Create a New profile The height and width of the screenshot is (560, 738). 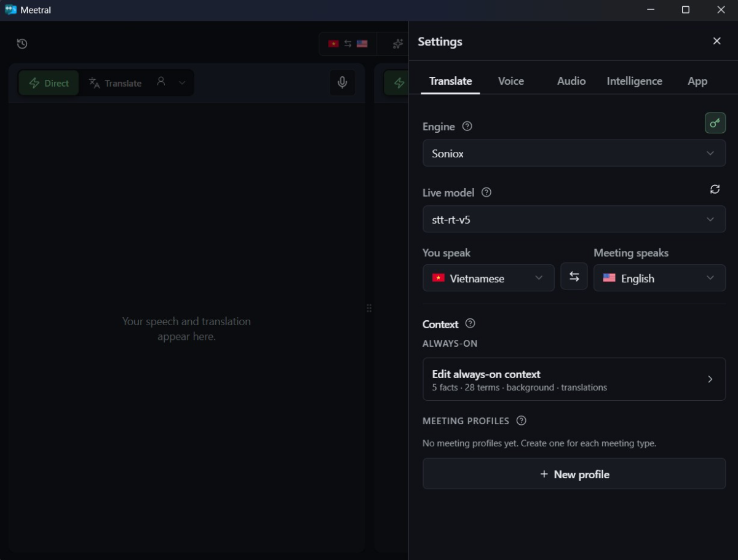(574, 474)
